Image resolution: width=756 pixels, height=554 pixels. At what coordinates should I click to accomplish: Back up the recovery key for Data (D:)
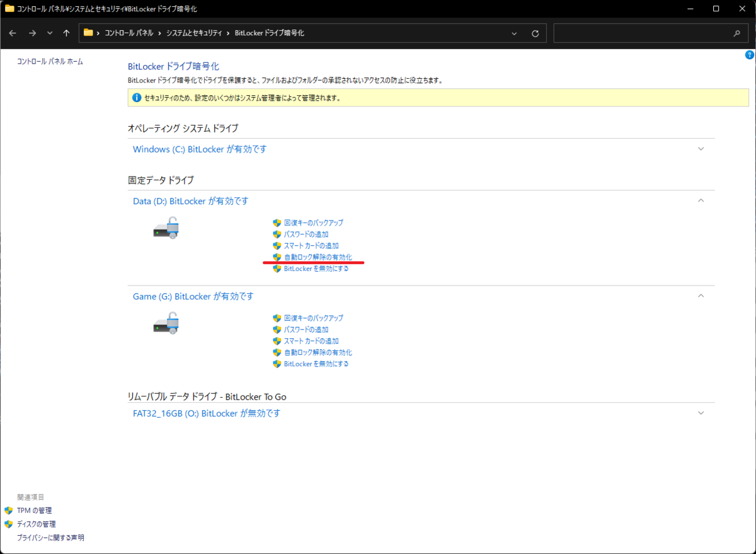pyautogui.click(x=313, y=223)
